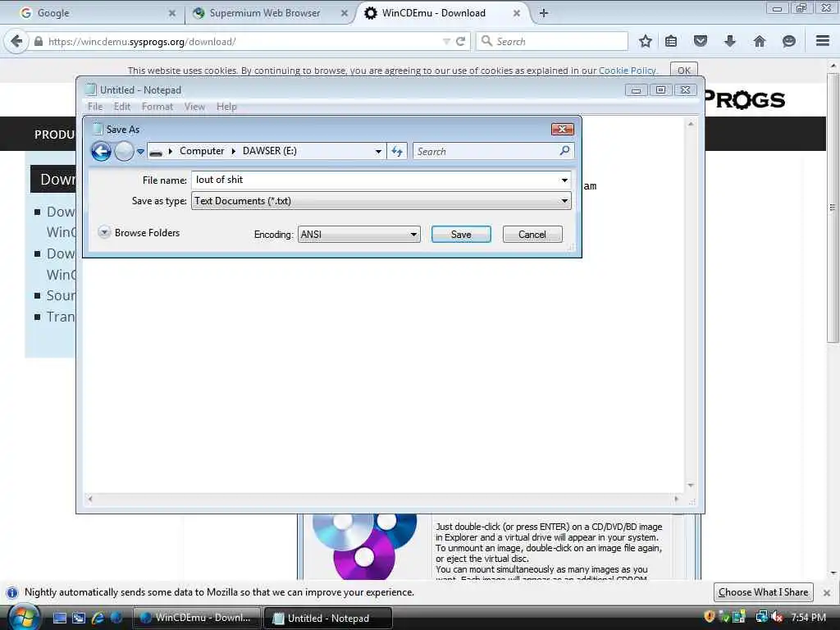Screen dimensions: 840x630
Task: Go to browser home icon
Action: 759,41
